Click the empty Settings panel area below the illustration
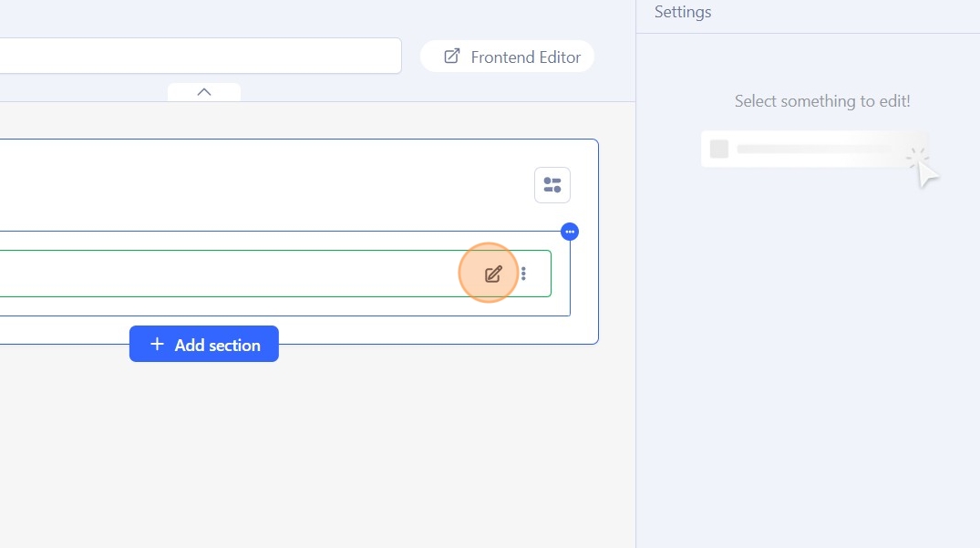 (x=808, y=365)
